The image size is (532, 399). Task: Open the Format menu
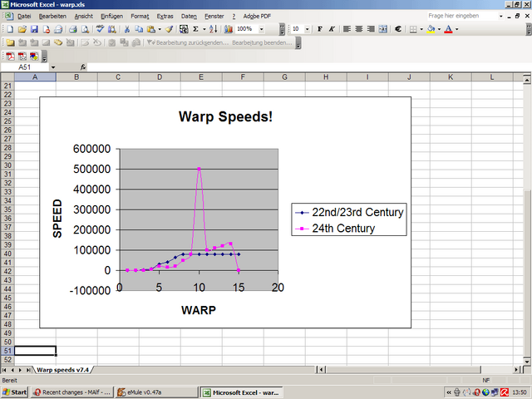[140, 16]
